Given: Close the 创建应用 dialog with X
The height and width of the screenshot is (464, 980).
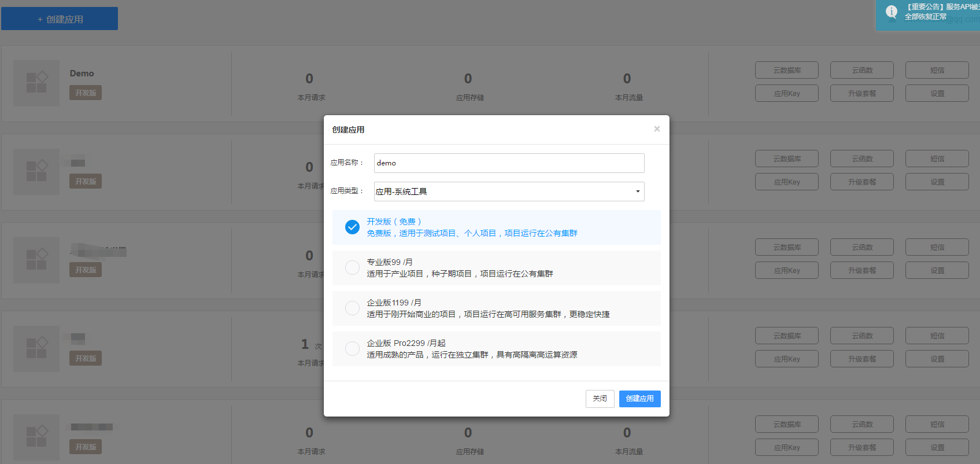Looking at the screenshot, I should coord(657,129).
